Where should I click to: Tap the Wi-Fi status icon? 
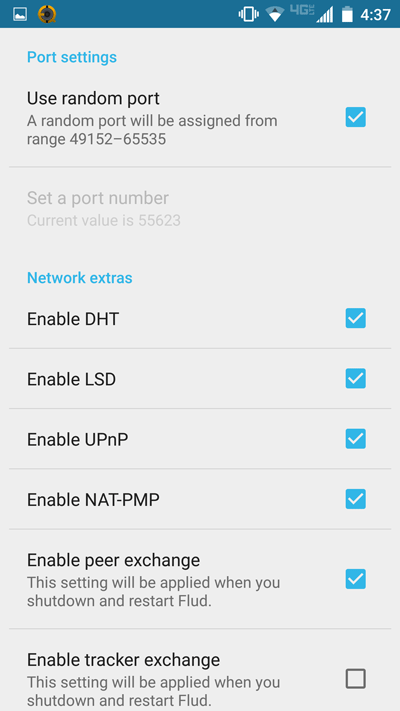[x=275, y=15]
